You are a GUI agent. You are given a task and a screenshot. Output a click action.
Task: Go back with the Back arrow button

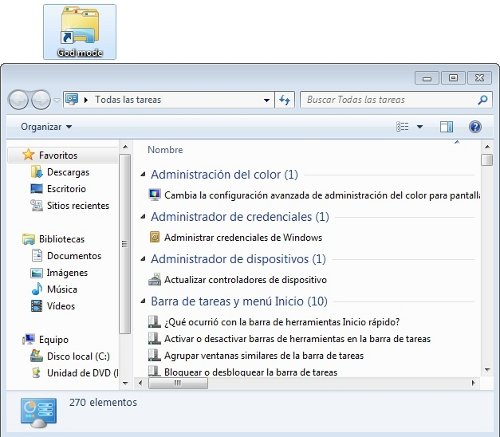[x=18, y=100]
